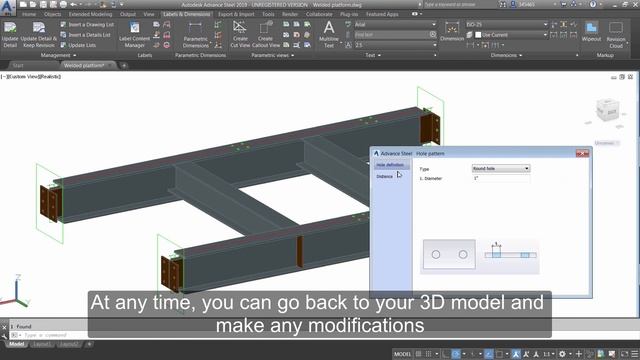The image size is (640, 360).
Task: Click Update Detail tool
Action: click(10, 35)
